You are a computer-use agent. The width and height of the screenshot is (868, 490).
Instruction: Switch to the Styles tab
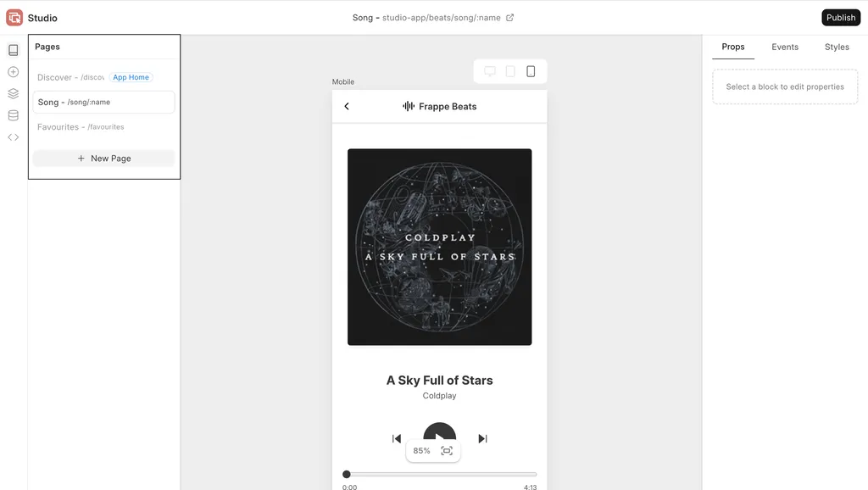point(837,47)
